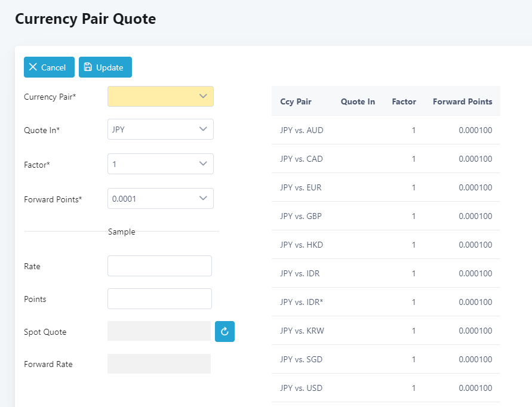Click the Spot Quote read-only field
This screenshot has width=532, height=407.
(x=159, y=331)
